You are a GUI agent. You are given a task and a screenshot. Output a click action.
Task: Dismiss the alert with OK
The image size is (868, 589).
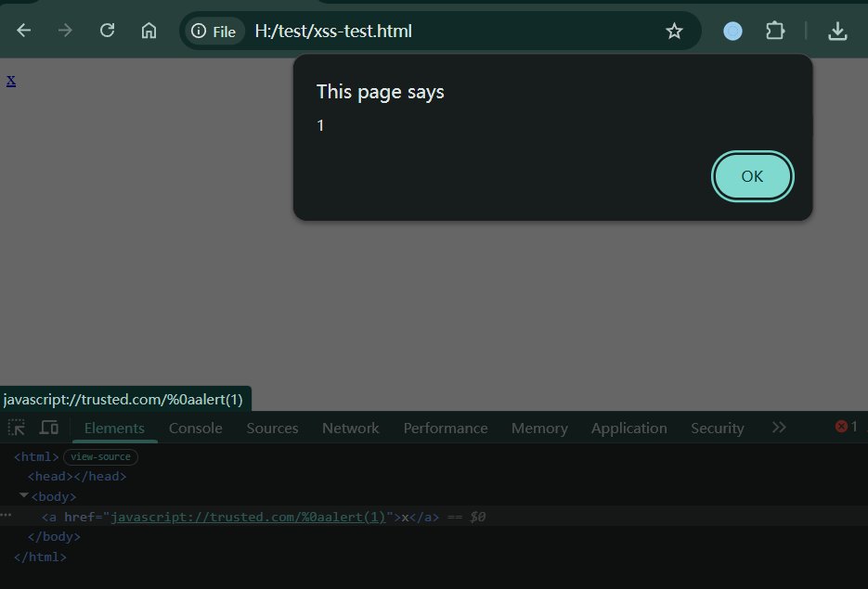[x=752, y=176]
